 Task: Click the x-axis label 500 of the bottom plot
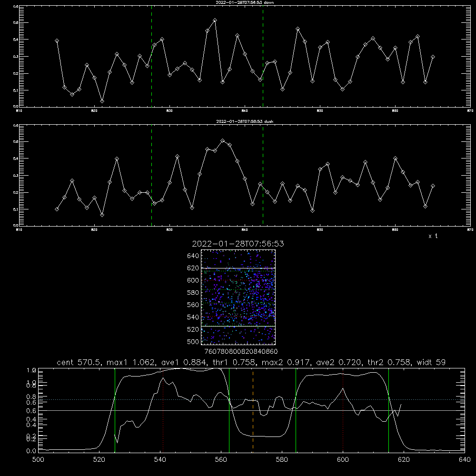coord(38,460)
